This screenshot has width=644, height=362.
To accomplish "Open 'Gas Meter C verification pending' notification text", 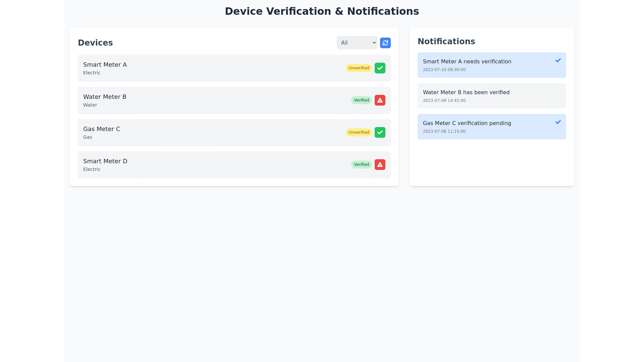I will point(467,123).
